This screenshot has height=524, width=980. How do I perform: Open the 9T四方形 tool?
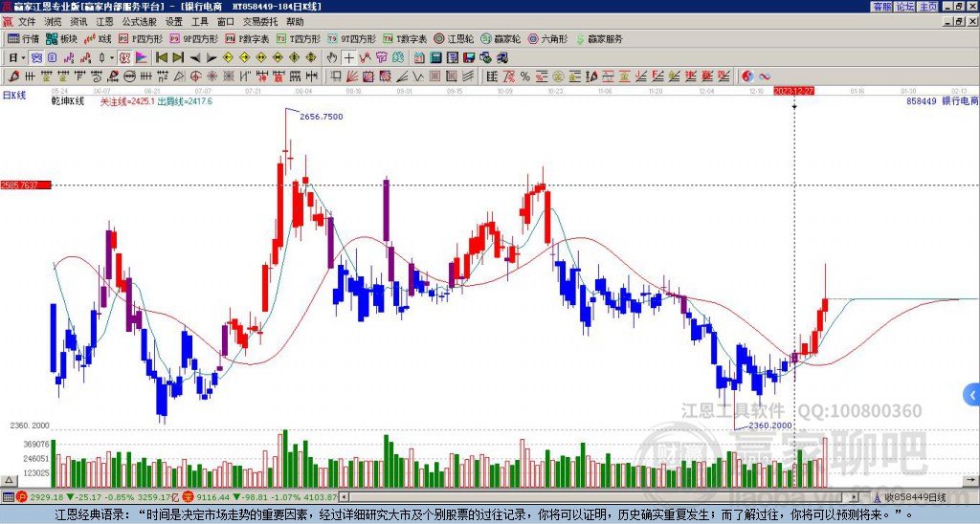tap(351, 38)
